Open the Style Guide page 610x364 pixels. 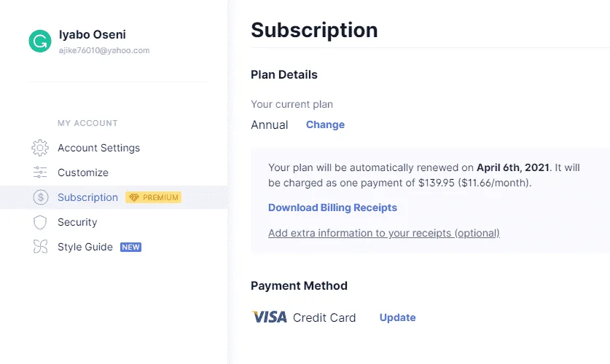click(x=85, y=247)
